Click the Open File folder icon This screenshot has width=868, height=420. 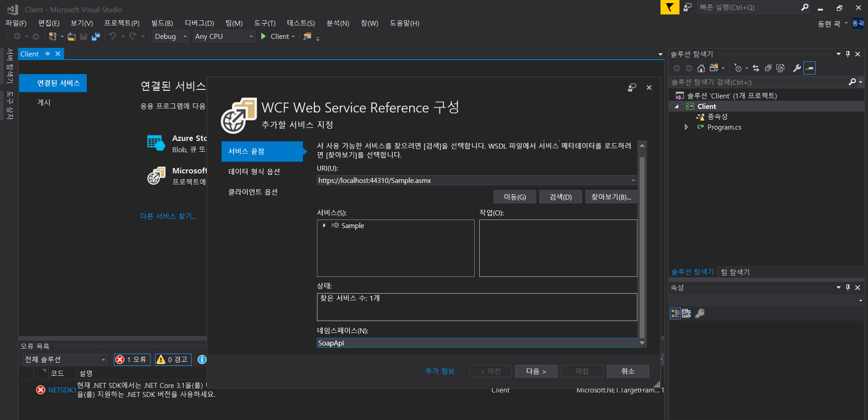tap(71, 37)
